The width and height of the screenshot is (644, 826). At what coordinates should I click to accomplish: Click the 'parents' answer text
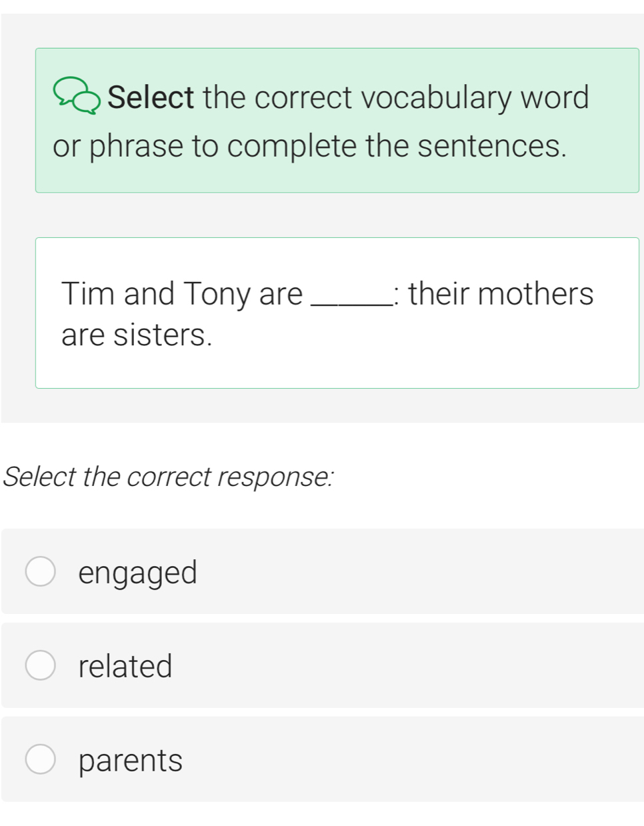pos(130,761)
